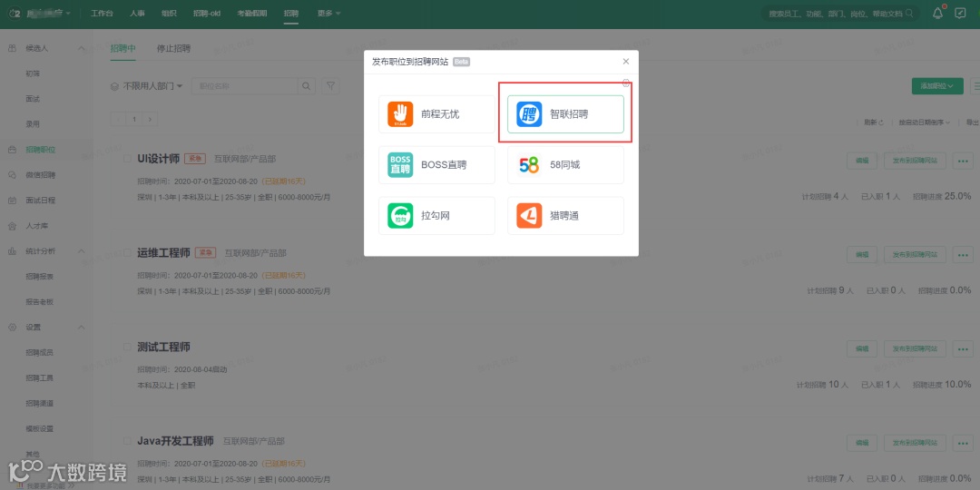980x490 pixels.
Task: Open the feedback icon beside the bell
Action: [960, 13]
